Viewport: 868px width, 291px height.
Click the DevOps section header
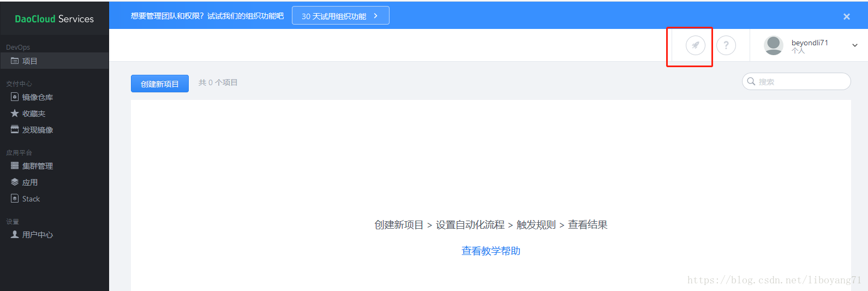(18, 47)
